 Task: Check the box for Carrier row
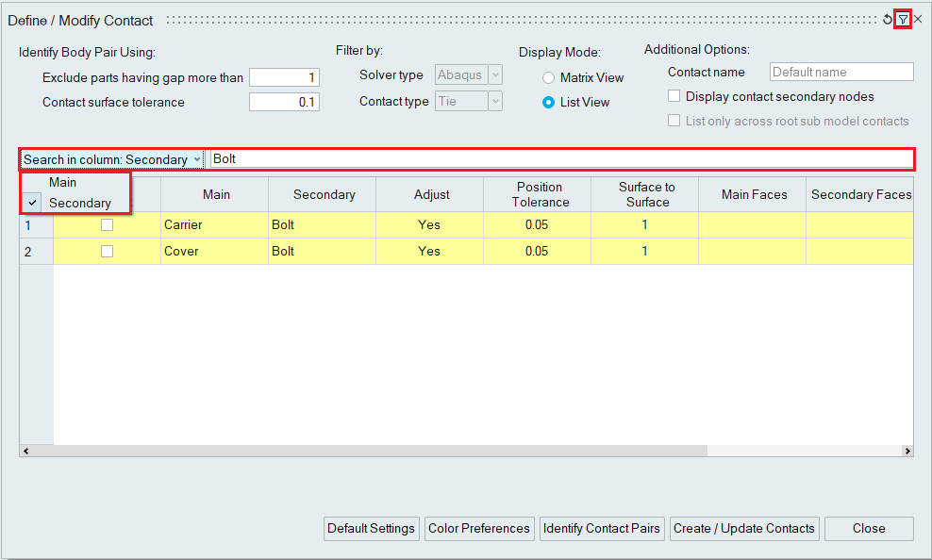pos(107,225)
